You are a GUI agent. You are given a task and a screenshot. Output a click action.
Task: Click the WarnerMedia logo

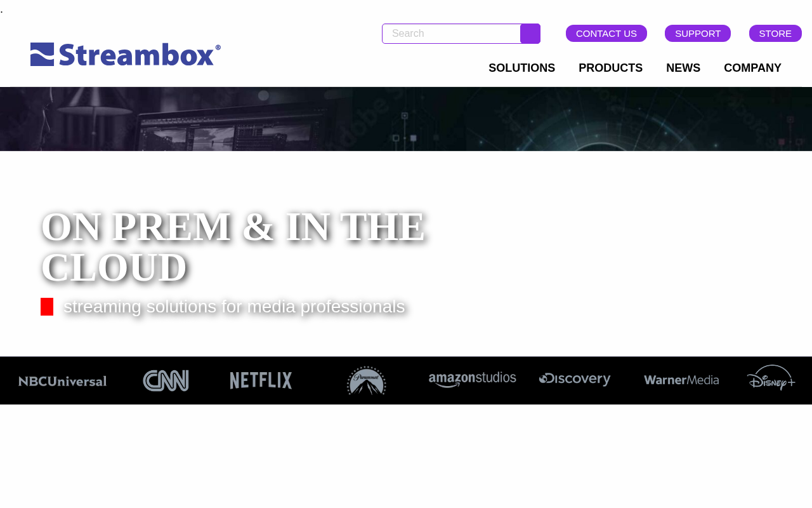[x=681, y=380]
